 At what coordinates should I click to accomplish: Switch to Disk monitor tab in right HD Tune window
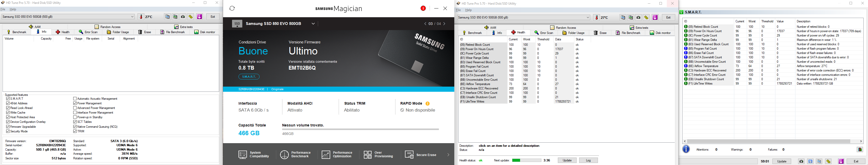click(x=660, y=33)
